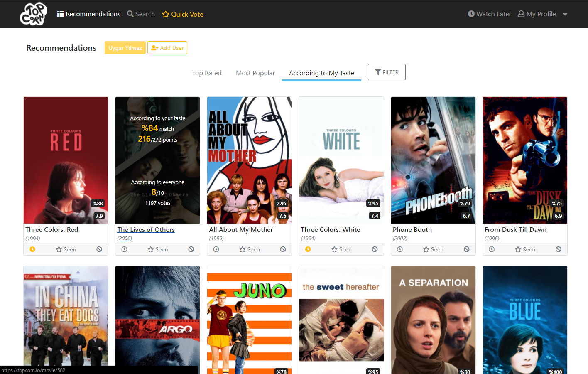Image resolution: width=588 pixels, height=374 pixels.
Task: Toggle Seen on Three Colors: White
Action: tap(341, 249)
